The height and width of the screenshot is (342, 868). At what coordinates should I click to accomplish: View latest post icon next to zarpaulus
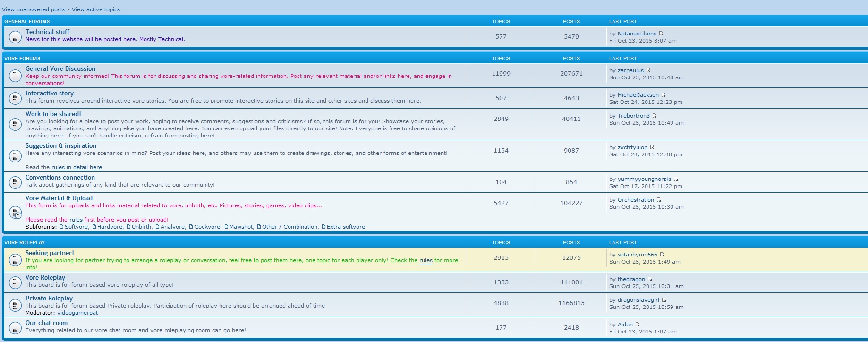click(648, 70)
